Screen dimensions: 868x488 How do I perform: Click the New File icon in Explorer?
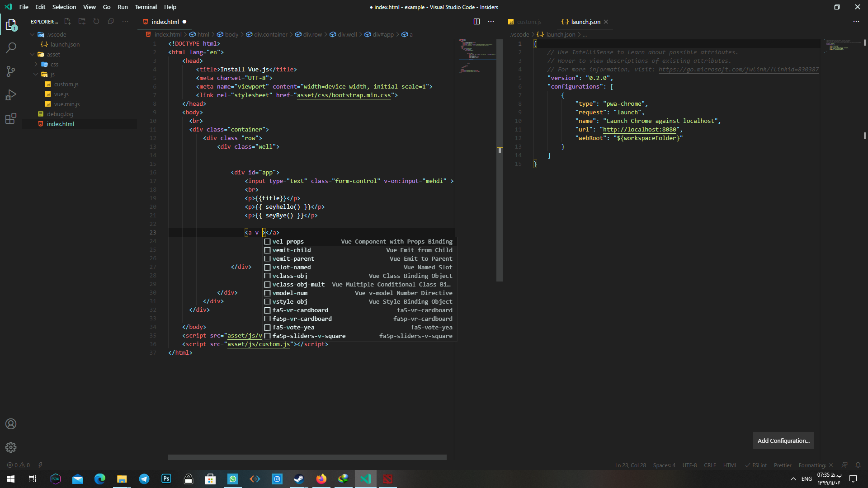(67, 21)
